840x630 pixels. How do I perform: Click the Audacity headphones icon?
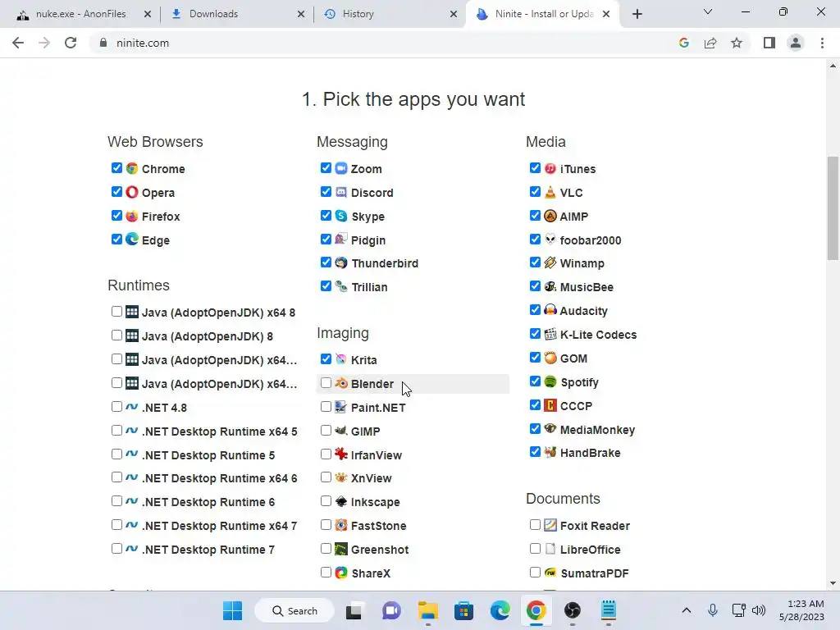tap(550, 310)
